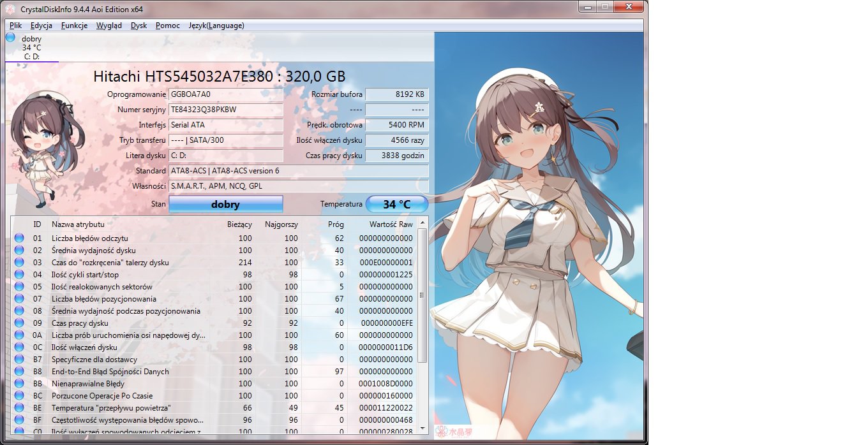Open the Język(Language) menu
Screen dimensions: 868x445
(216, 26)
